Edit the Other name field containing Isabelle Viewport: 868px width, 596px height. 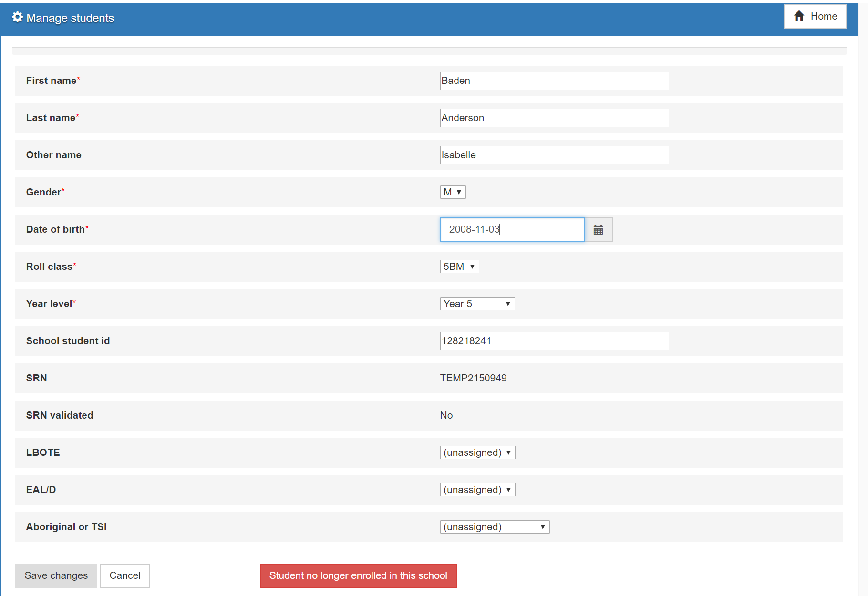click(x=554, y=155)
